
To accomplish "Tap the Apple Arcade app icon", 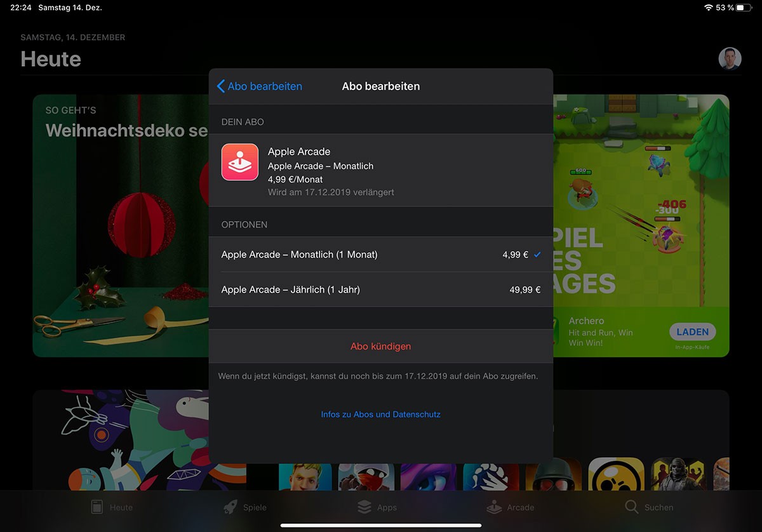I will pyautogui.click(x=239, y=162).
